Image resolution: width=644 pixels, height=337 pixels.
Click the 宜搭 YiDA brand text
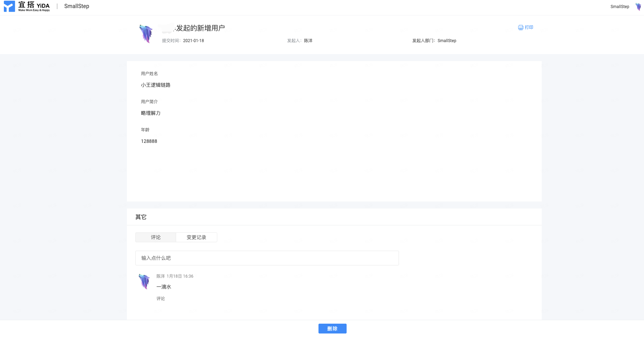coord(34,6)
